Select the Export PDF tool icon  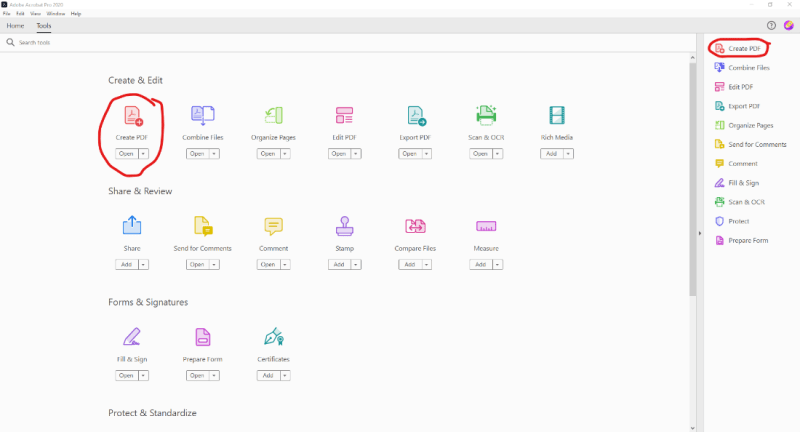point(416,115)
